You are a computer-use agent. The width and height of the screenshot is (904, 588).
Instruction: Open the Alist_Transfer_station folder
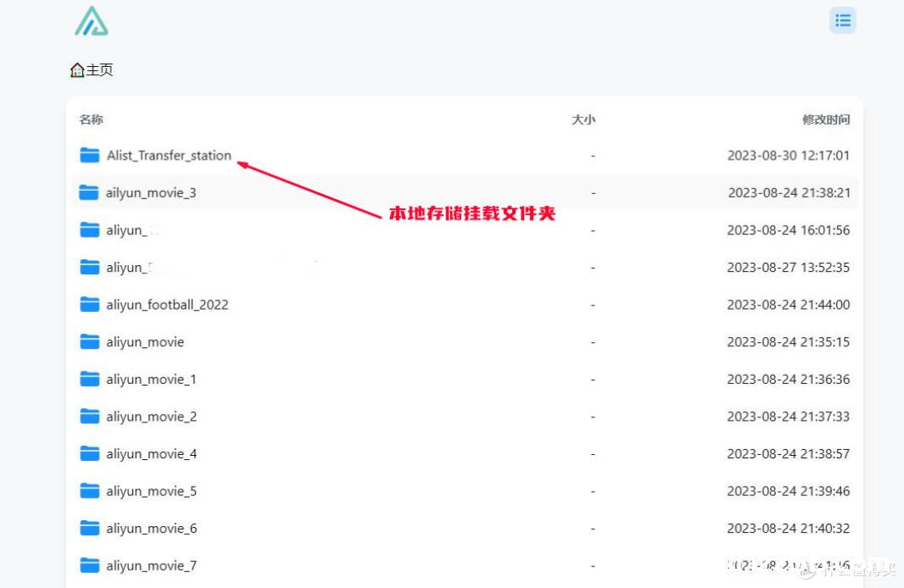coord(168,155)
